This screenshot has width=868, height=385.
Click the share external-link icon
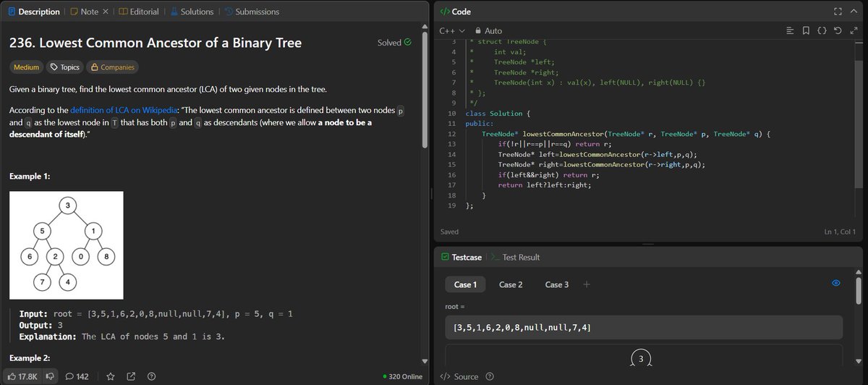click(x=132, y=376)
